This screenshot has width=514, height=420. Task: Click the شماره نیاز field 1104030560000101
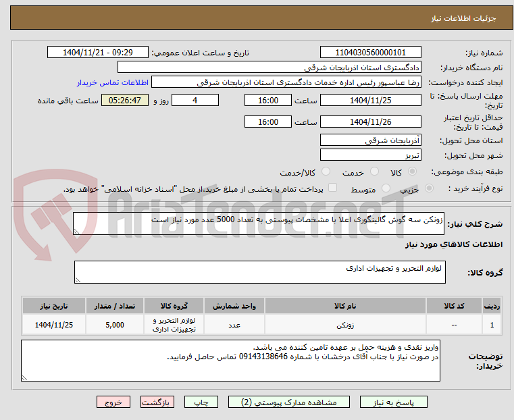click(370, 52)
